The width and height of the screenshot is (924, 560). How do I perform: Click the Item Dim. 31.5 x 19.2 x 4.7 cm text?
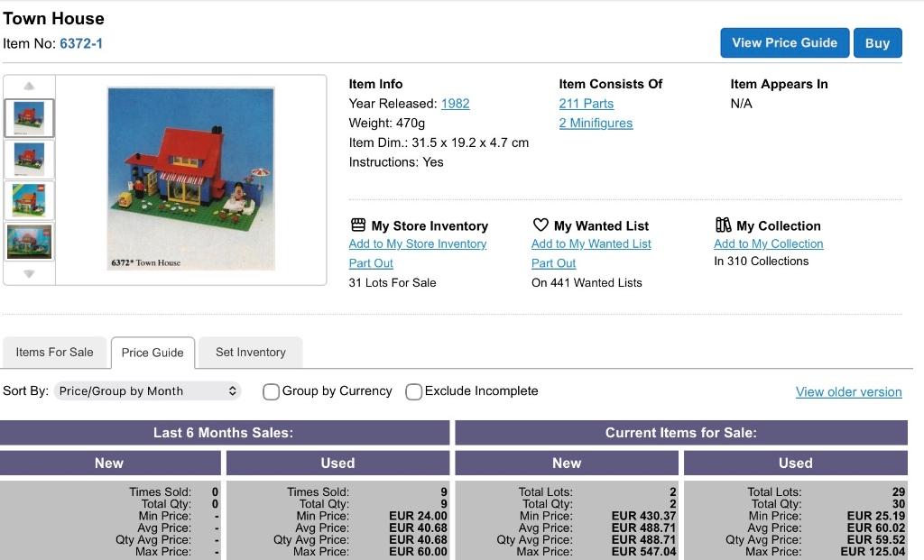tap(439, 142)
